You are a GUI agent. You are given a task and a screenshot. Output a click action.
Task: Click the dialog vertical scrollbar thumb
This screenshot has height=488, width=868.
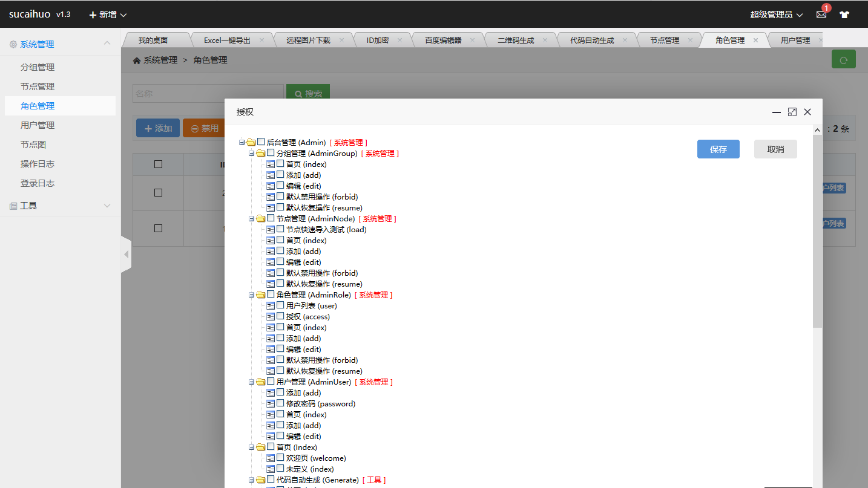pos(817,232)
